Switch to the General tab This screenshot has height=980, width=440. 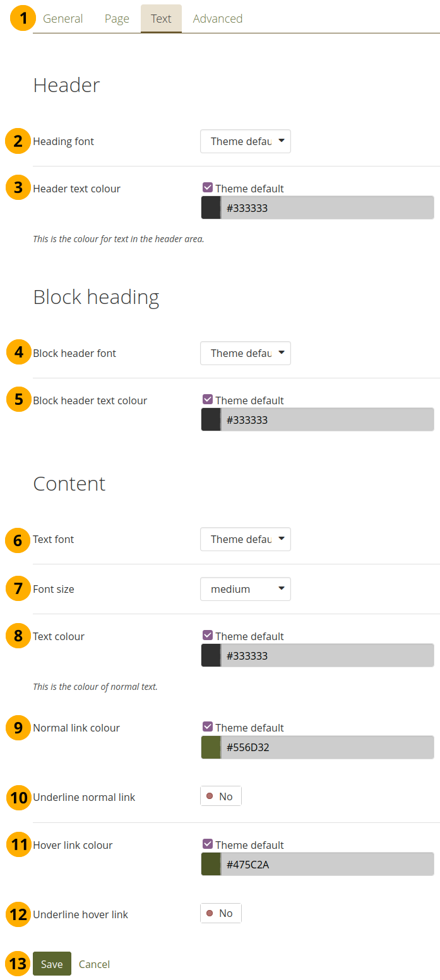62,19
